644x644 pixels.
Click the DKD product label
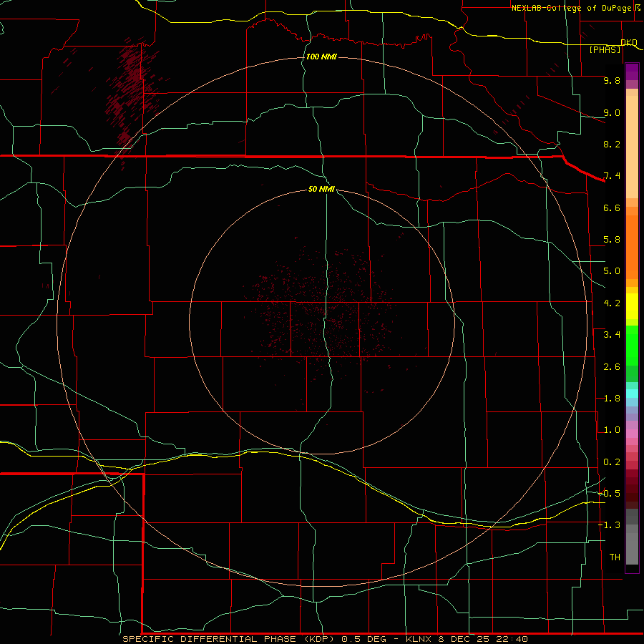pyautogui.click(x=629, y=42)
